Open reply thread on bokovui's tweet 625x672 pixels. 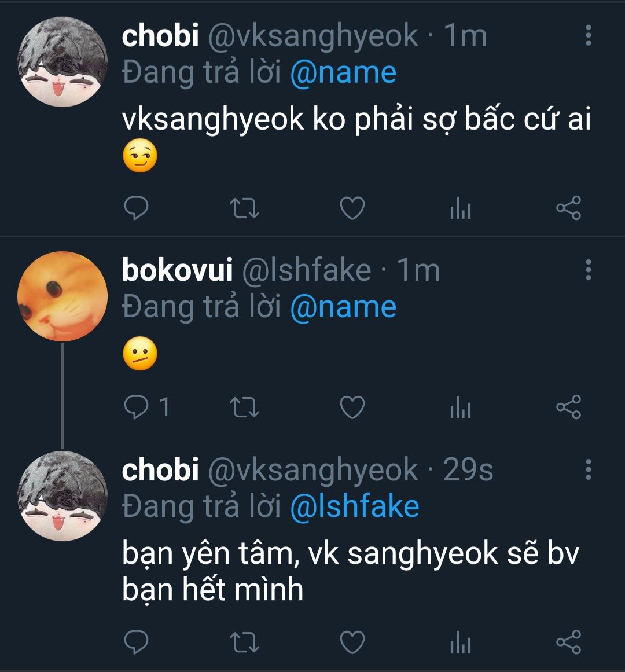coord(138,407)
